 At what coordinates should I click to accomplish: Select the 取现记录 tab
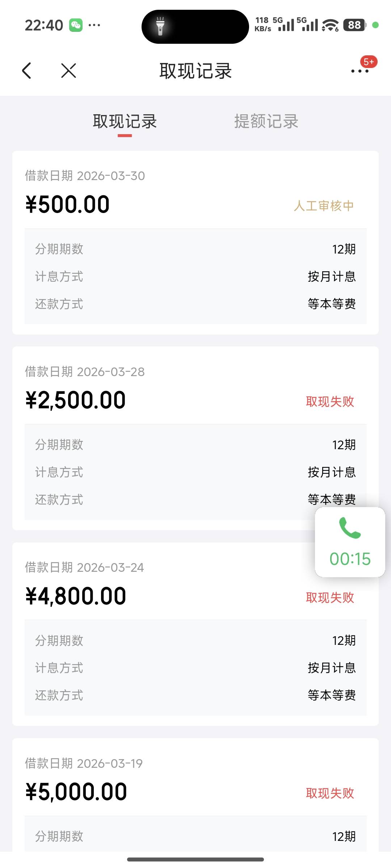tap(125, 122)
